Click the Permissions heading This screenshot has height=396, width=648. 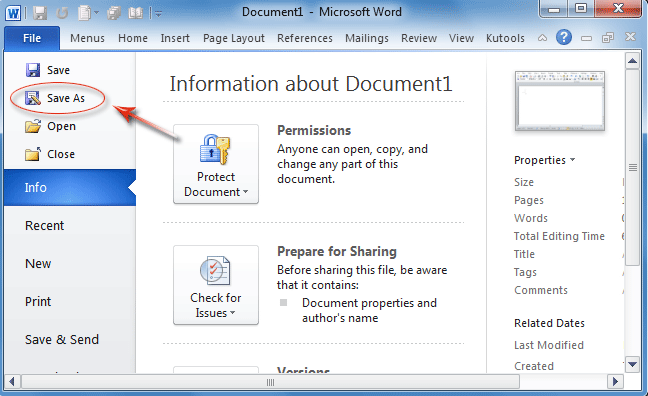point(314,131)
